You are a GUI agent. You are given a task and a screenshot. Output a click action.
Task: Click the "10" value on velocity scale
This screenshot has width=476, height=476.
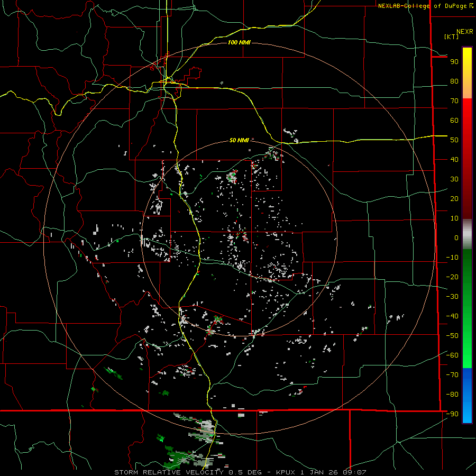(454, 218)
